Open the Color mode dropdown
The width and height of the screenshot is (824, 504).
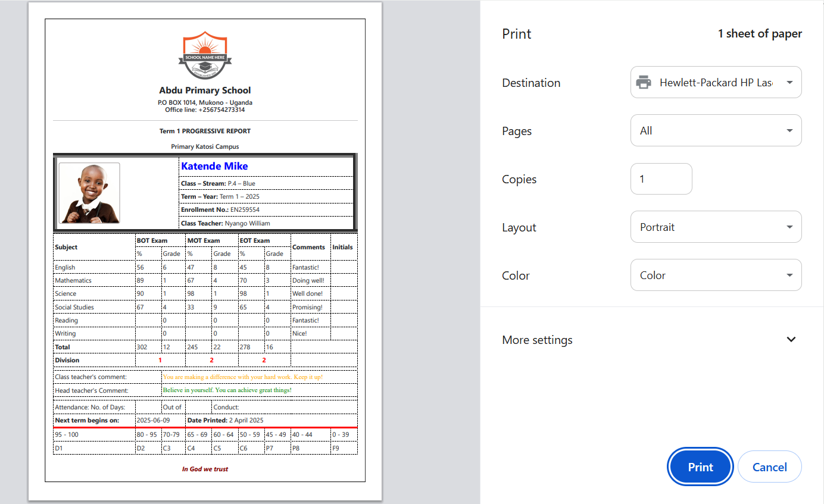[716, 276]
